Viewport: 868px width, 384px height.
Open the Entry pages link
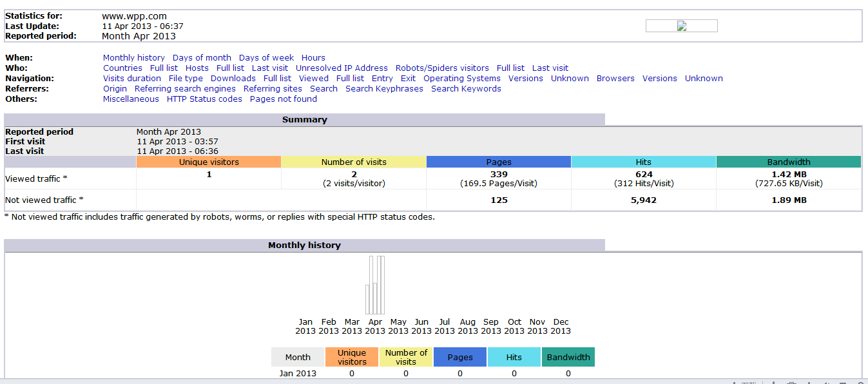(382, 78)
